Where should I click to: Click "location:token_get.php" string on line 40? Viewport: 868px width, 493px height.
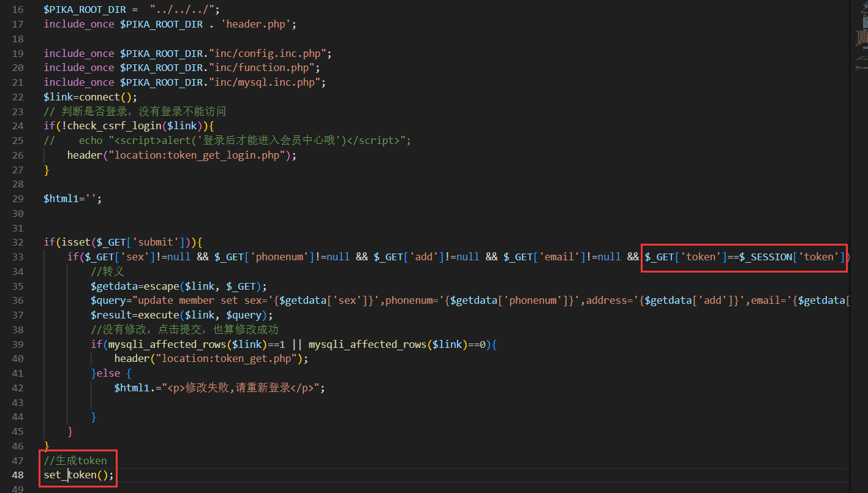tap(226, 358)
